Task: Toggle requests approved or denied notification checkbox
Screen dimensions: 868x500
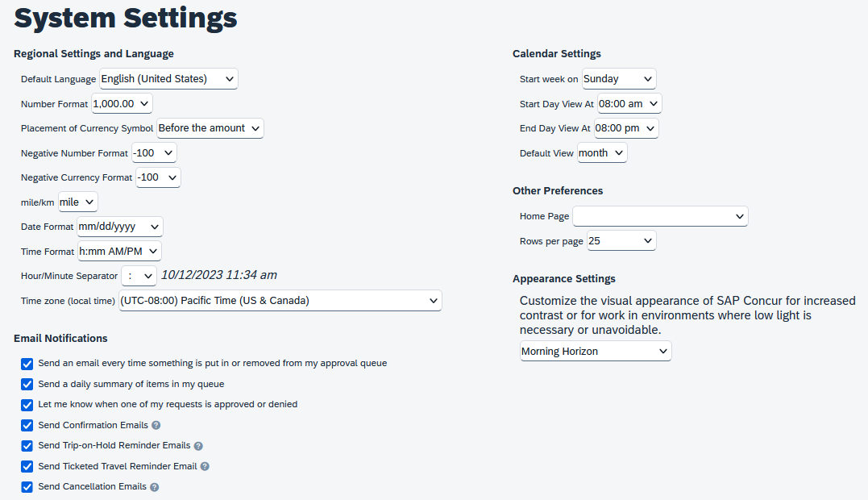Action: pos(27,405)
